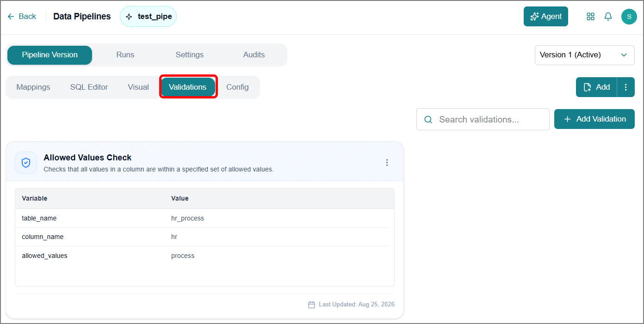Click the process value cell
The width and height of the screenshot is (644, 324).
click(x=183, y=256)
